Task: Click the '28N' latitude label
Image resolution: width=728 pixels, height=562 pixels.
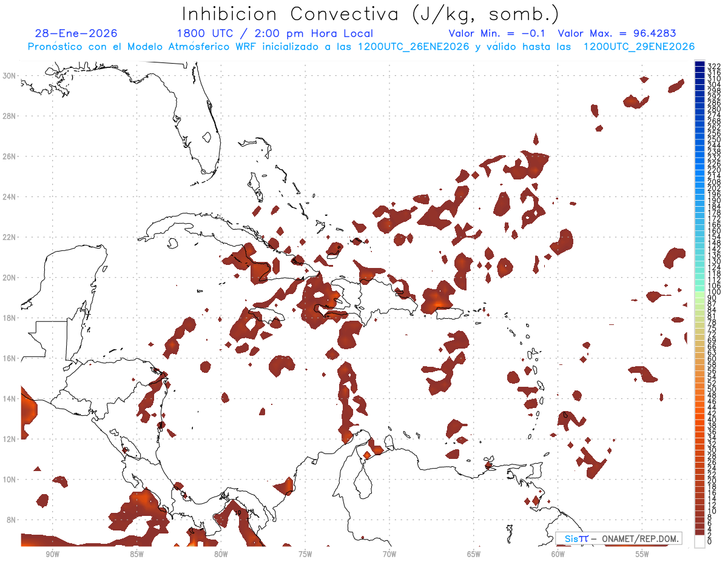Action: (10, 116)
